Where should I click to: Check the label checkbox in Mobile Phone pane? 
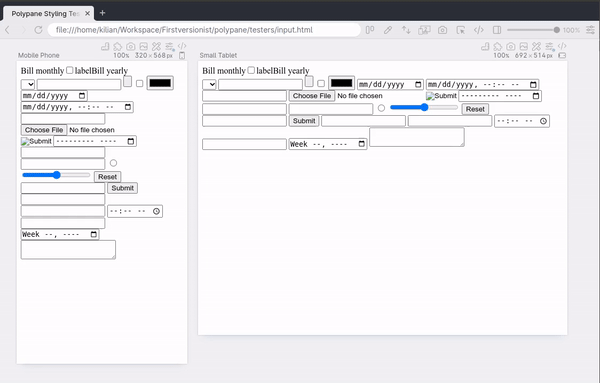(x=70, y=70)
